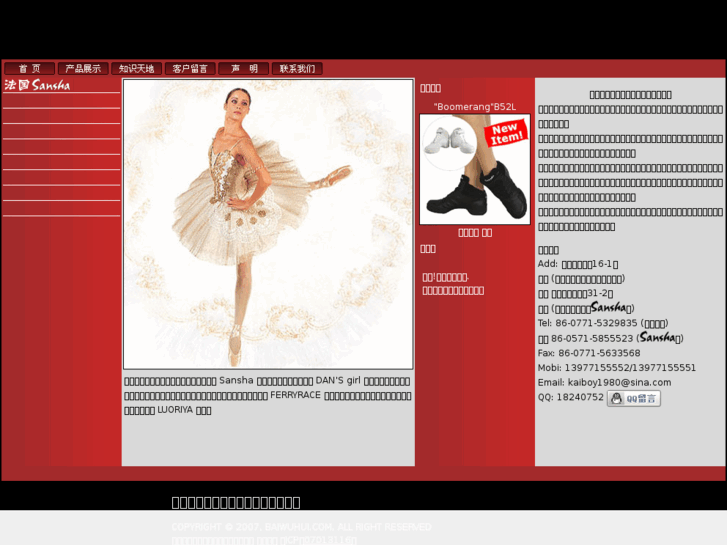
Task: Click the email kaiboy1980@sina.com
Action: click(x=619, y=382)
